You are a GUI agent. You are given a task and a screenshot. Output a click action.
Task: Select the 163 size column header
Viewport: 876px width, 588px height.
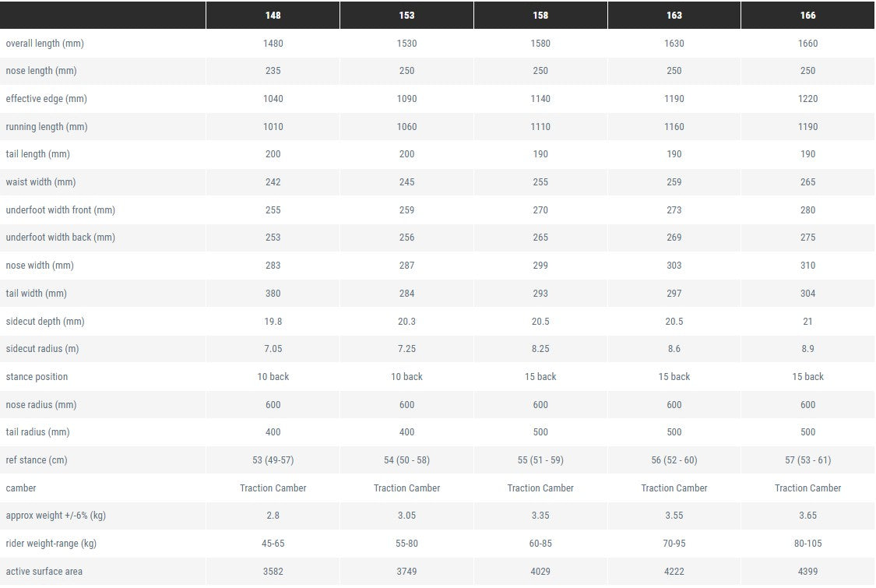[x=674, y=16]
